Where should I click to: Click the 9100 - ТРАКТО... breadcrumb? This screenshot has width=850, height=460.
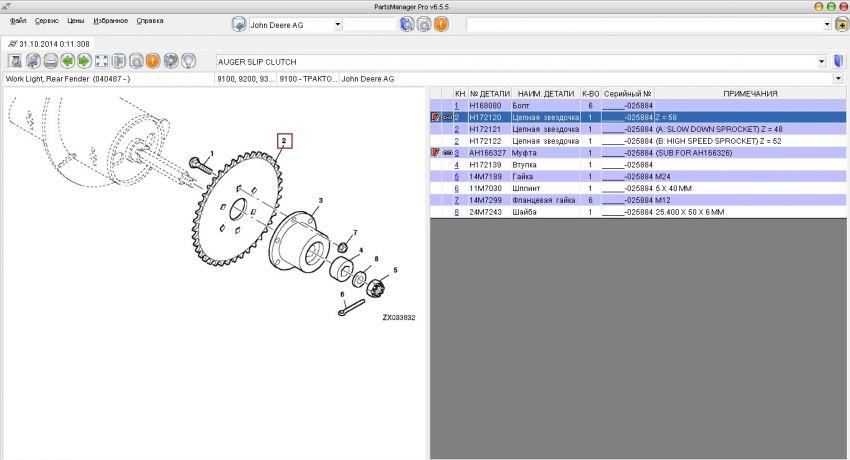(x=308, y=79)
